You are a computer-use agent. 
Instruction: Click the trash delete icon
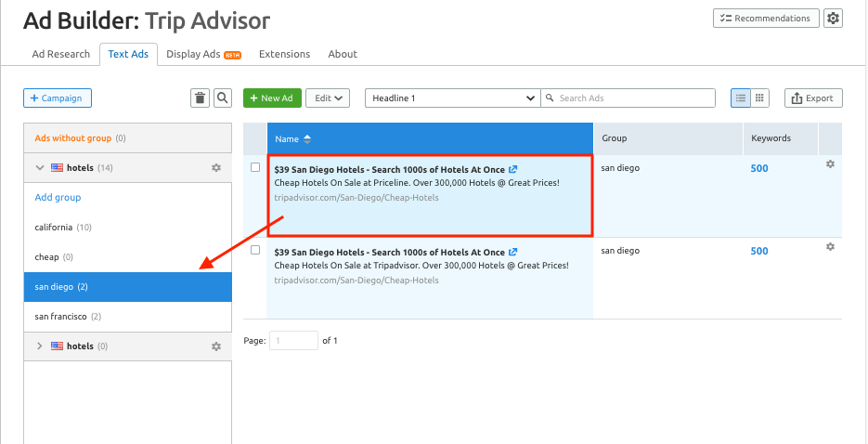[x=200, y=98]
